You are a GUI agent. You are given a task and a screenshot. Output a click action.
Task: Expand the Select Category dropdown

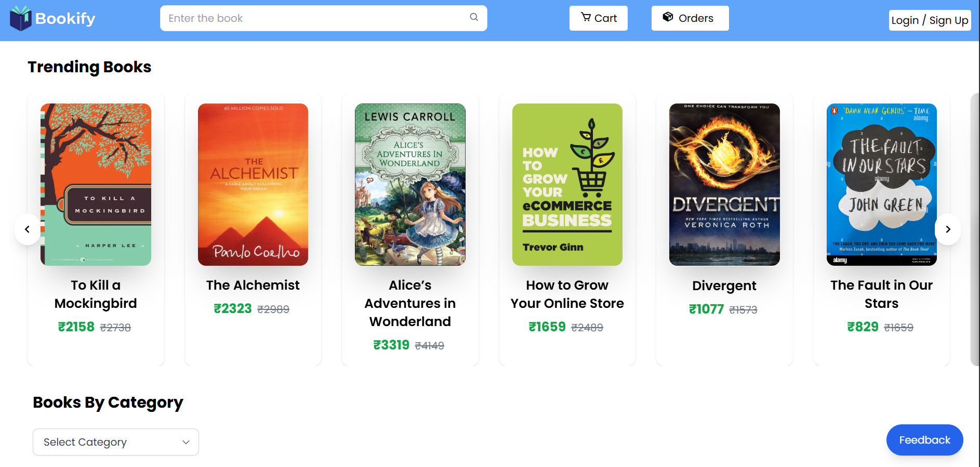click(x=116, y=442)
